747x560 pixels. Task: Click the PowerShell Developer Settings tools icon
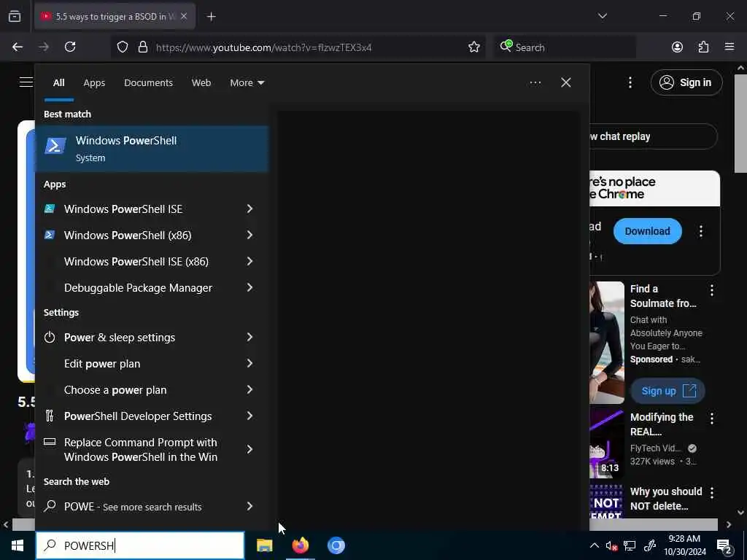coord(50,416)
